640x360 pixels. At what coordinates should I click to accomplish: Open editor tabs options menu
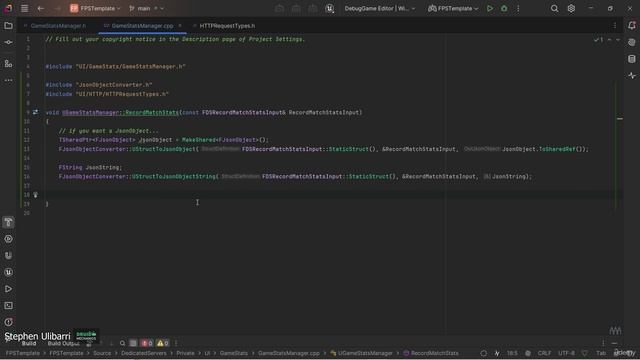click(x=615, y=26)
